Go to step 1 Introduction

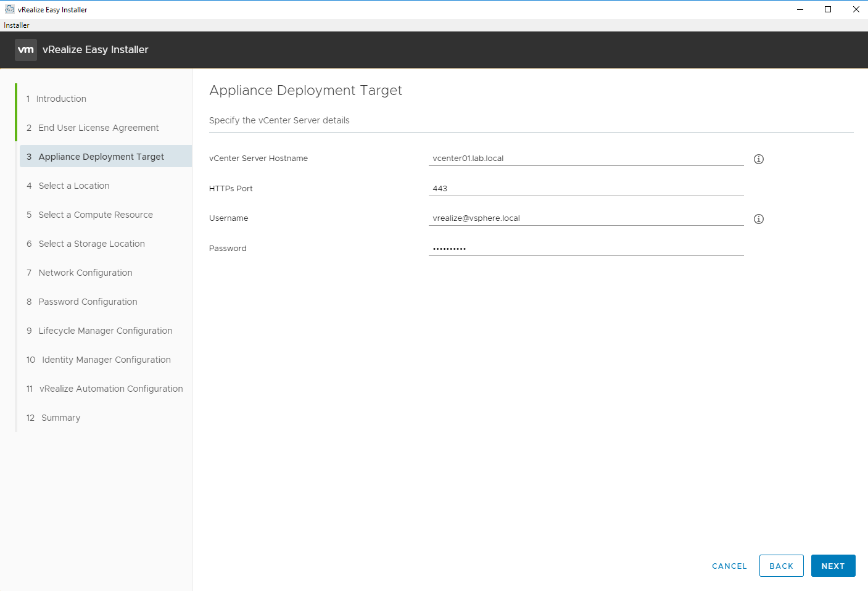105,99
